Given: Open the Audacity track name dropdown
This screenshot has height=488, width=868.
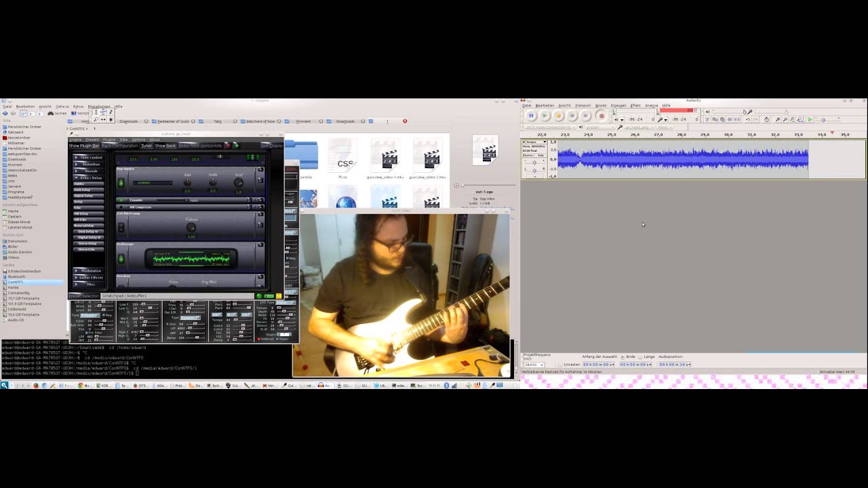Looking at the screenshot, I should point(535,142).
